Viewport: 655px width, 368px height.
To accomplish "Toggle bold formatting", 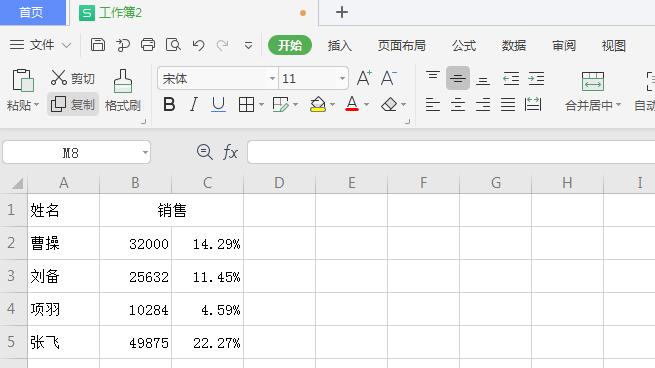I will [x=169, y=104].
